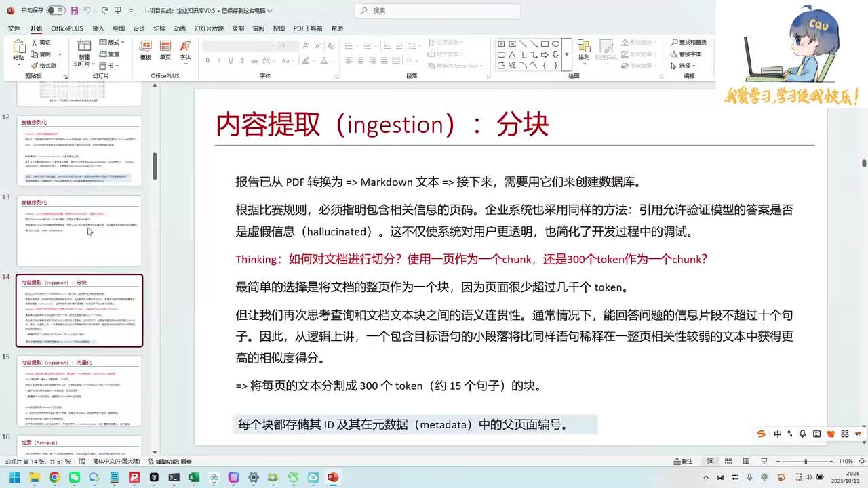Image resolution: width=868 pixels, height=488 pixels.
Task: Switch to the 幻灯片放映 (Slide Show) tab
Action: pos(209,28)
